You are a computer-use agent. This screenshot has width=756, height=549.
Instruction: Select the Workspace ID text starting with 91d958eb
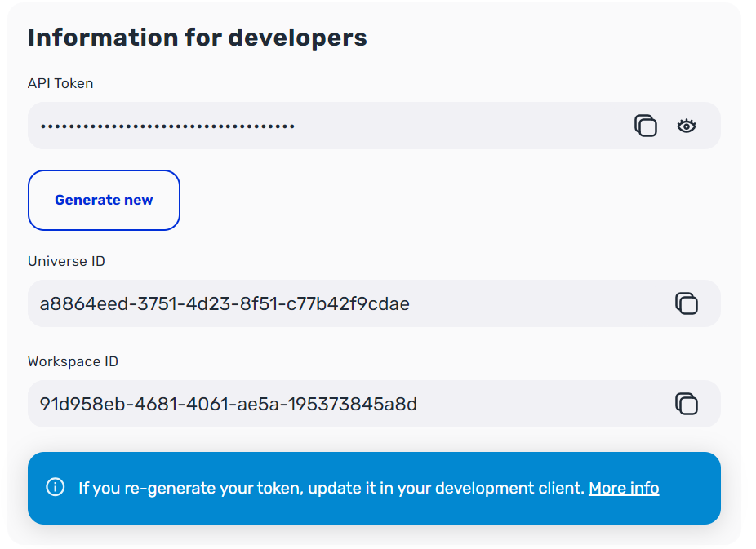click(x=228, y=404)
